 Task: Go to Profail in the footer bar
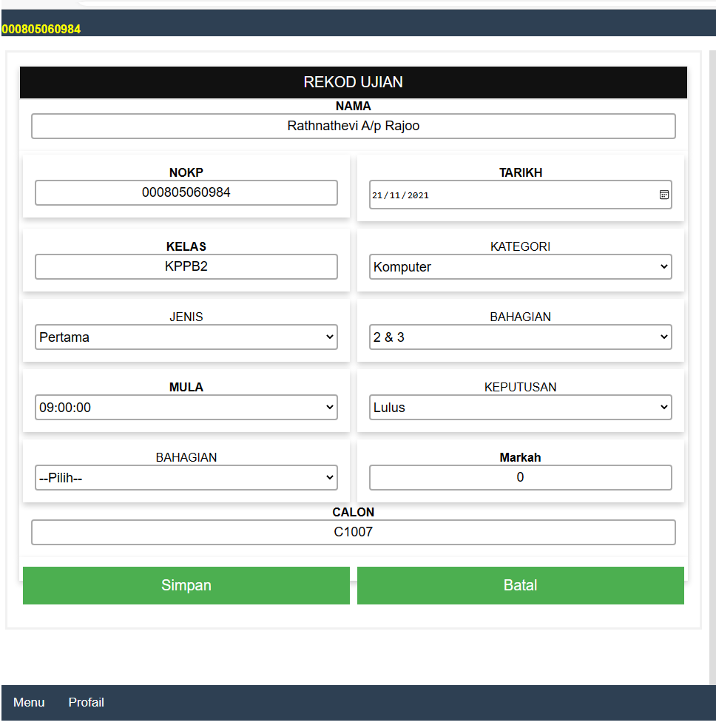(x=87, y=702)
